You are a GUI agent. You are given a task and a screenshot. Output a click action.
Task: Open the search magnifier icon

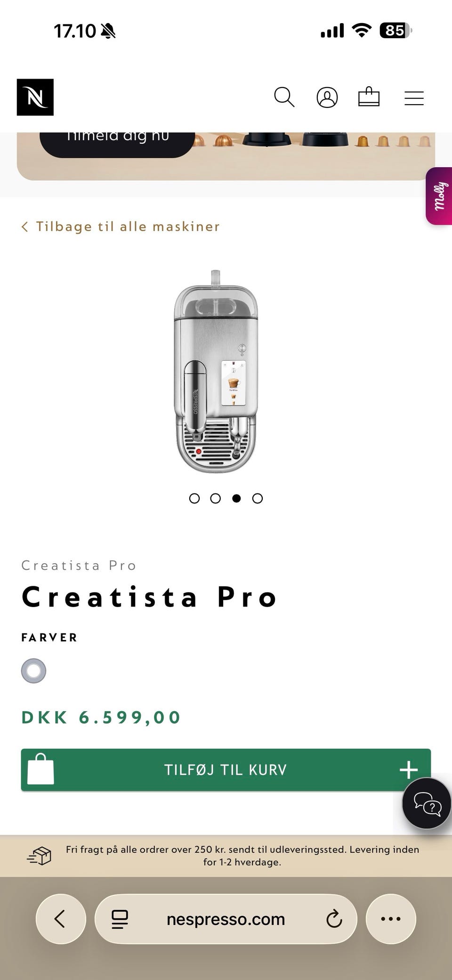[x=284, y=97]
